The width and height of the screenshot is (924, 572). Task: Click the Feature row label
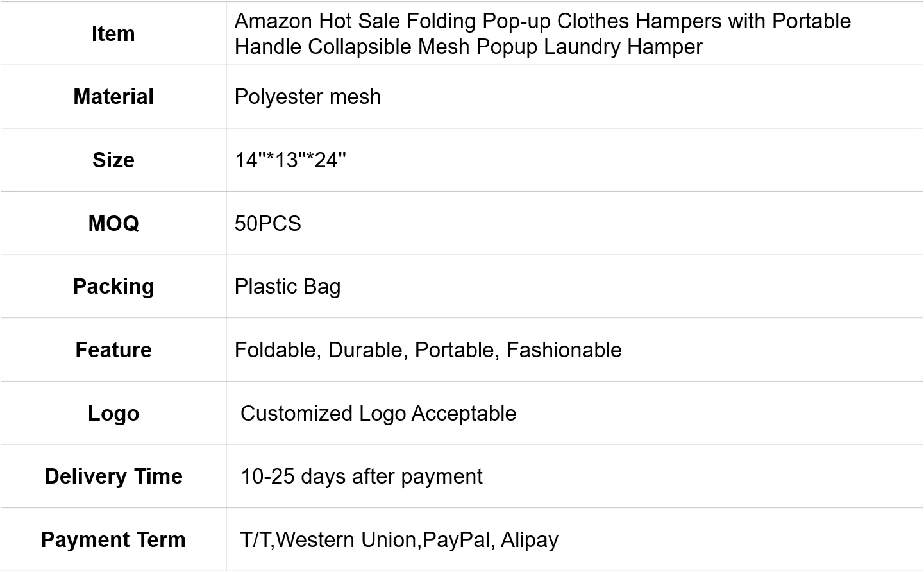click(x=113, y=349)
